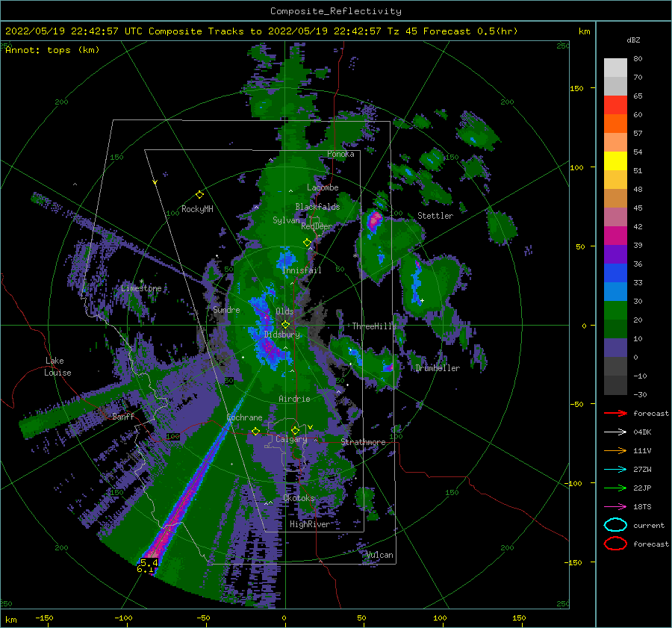Select the Strathmore label
Screen dimensions: 672x628
[x=363, y=442]
